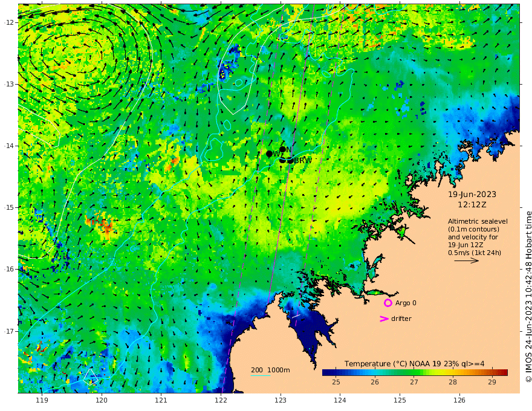Click the '19-Jun-2023' date text
The width and height of the screenshot is (532, 411).
pos(472,194)
